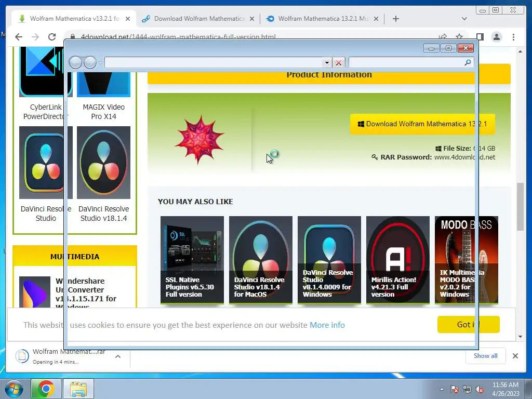The image size is (532, 399).
Task: Toggle Chrome's side panel icon
Action: point(480,37)
